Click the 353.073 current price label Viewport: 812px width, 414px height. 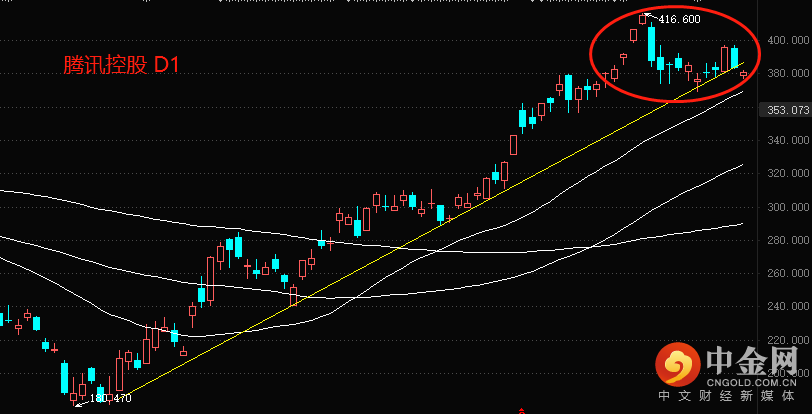[787, 110]
